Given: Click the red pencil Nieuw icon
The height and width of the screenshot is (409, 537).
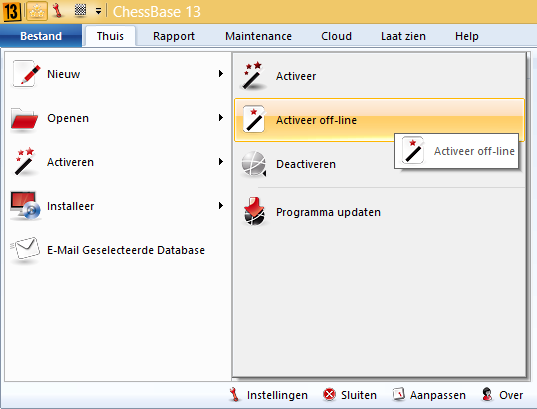Looking at the screenshot, I should [x=26, y=74].
